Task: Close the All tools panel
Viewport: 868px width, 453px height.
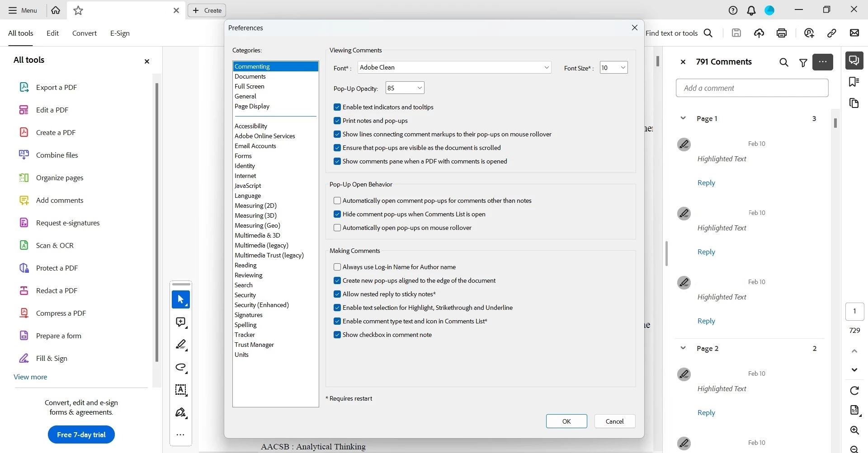Action: click(x=147, y=61)
